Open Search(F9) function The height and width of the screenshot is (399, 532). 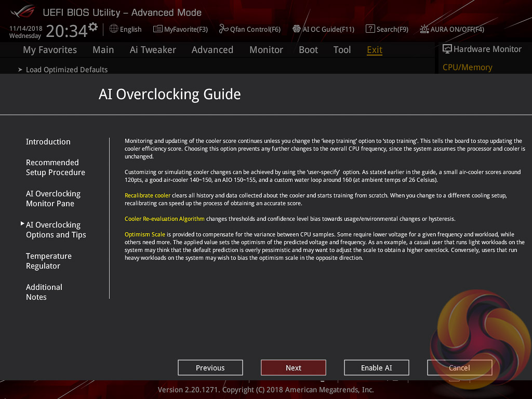[x=392, y=30]
